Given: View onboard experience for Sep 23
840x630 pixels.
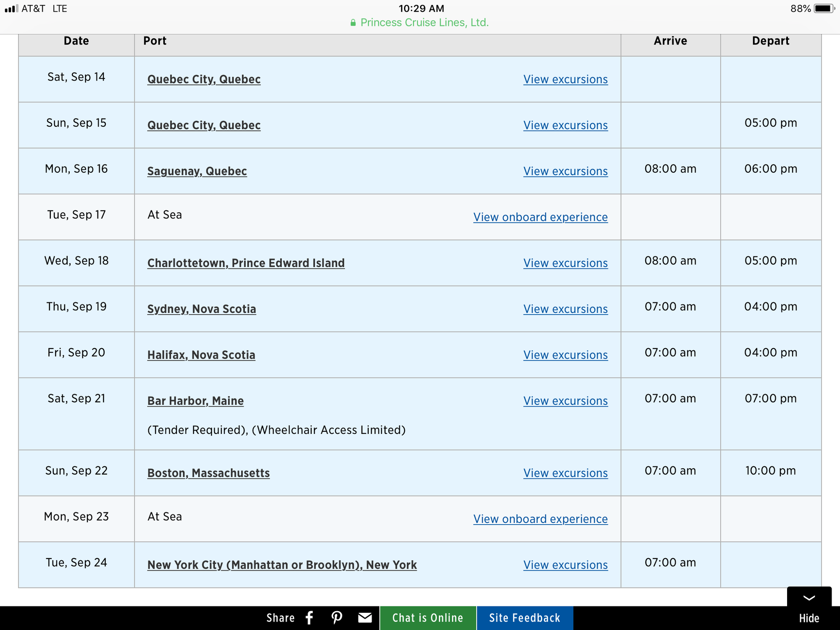Looking at the screenshot, I should click(540, 519).
